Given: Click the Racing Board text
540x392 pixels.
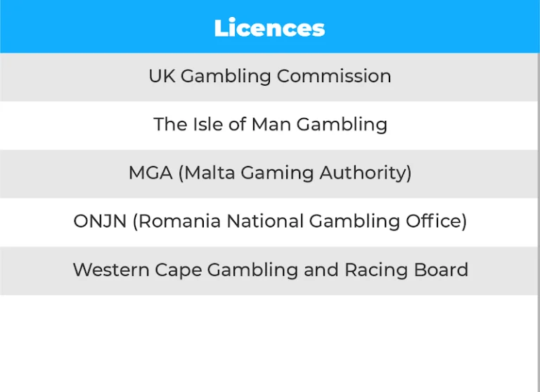Looking at the screenshot, I should pyautogui.click(x=406, y=270).
